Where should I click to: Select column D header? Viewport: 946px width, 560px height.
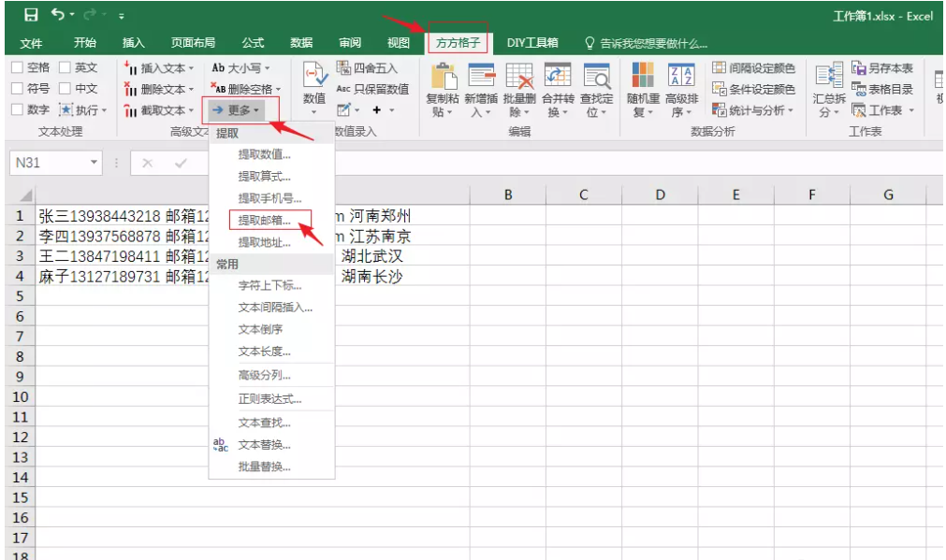tap(660, 194)
